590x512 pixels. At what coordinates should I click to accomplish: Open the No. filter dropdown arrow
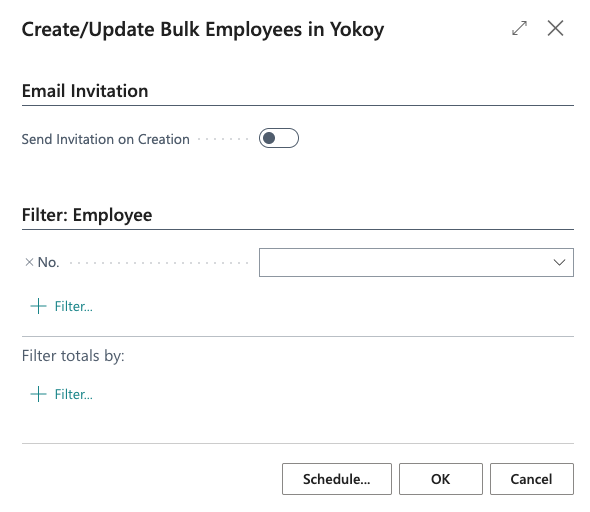(x=559, y=262)
